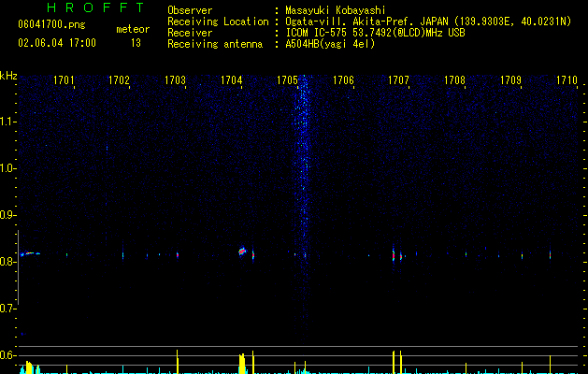588x374 pixels.
Task: Click the antenna value A504HB(yagi 4el)
Action: tap(330, 44)
